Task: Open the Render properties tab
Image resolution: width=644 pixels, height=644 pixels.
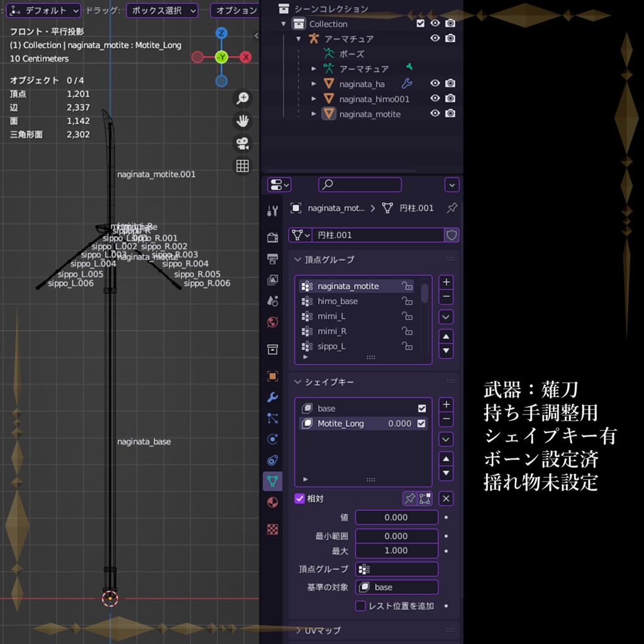Action: point(272,237)
